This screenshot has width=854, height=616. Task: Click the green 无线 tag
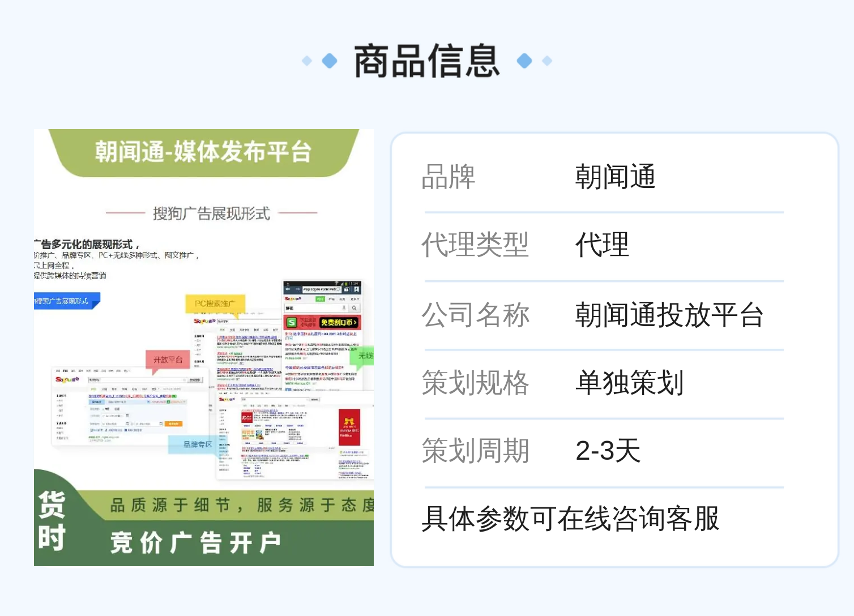coord(363,356)
